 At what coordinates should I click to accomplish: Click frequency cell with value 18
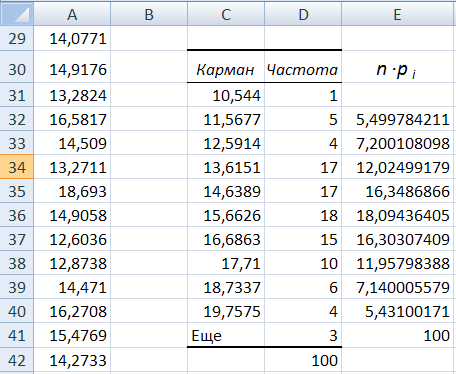click(303, 215)
